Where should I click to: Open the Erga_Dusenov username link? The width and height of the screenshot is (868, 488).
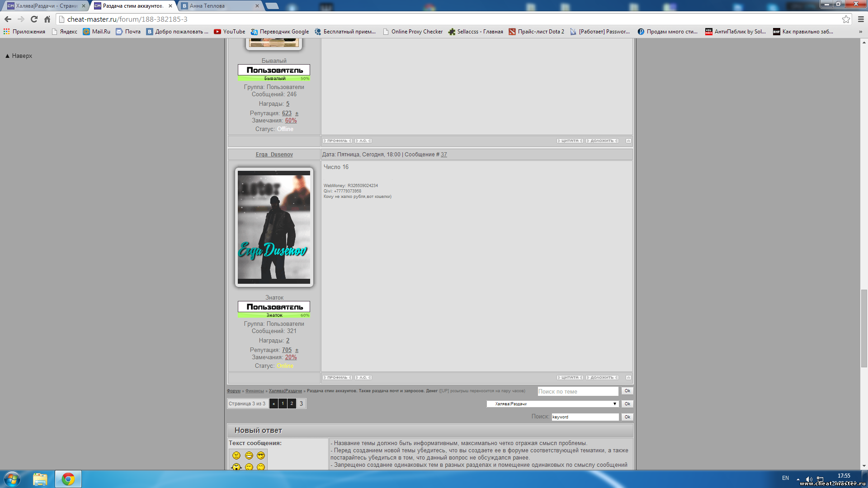[x=274, y=155]
